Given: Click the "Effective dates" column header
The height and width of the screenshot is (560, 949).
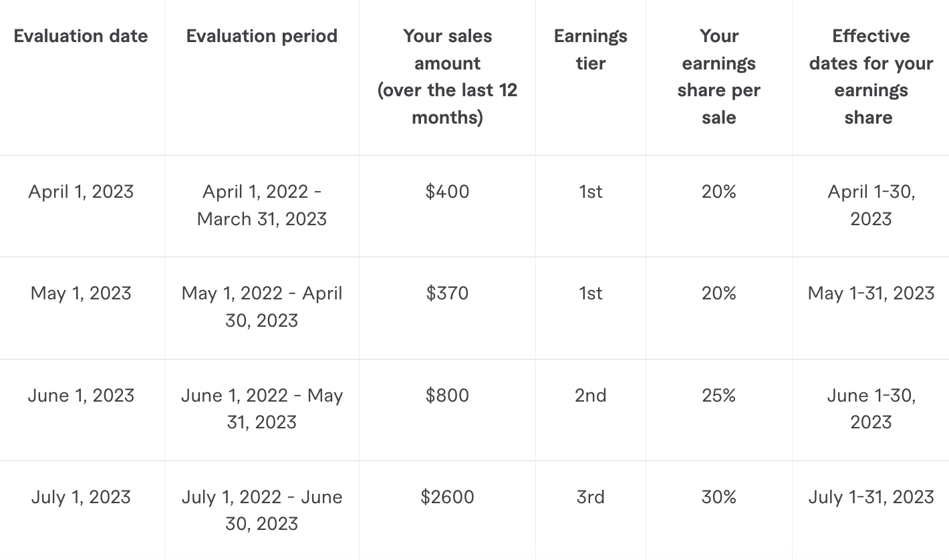Looking at the screenshot, I should 871,76.
